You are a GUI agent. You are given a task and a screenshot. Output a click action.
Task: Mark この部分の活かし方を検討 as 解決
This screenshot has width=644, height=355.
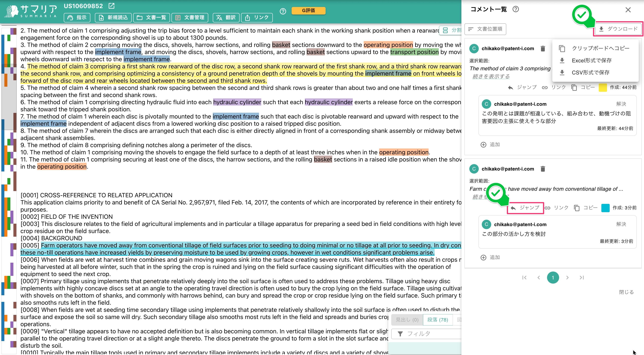[621, 224]
